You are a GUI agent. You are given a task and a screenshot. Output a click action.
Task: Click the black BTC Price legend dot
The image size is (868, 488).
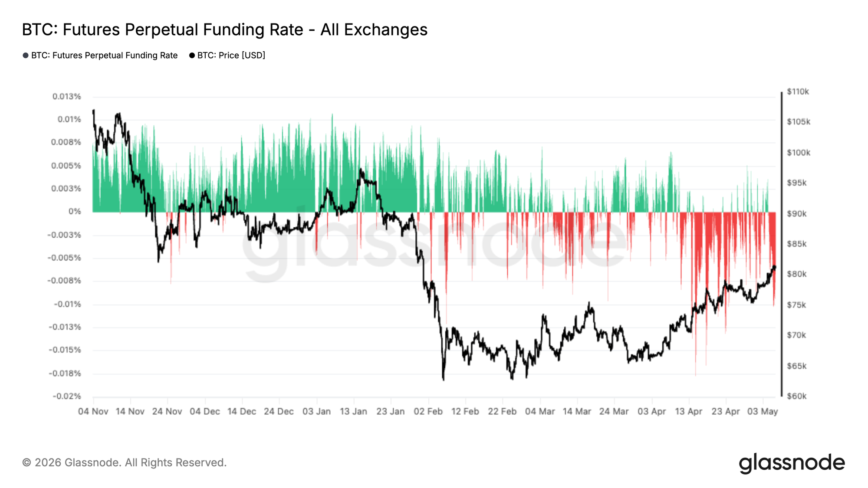pyautogui.click(x=192, y=56)
